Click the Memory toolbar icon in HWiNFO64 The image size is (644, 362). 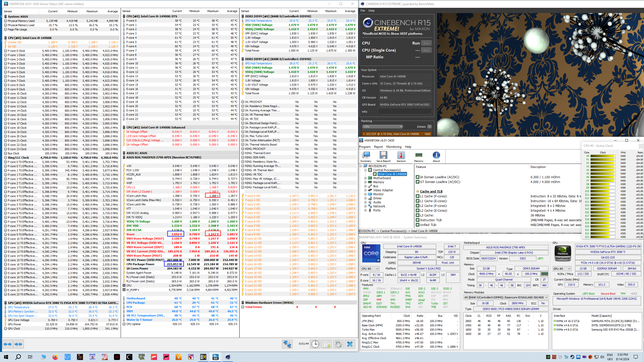pos(419,157)
